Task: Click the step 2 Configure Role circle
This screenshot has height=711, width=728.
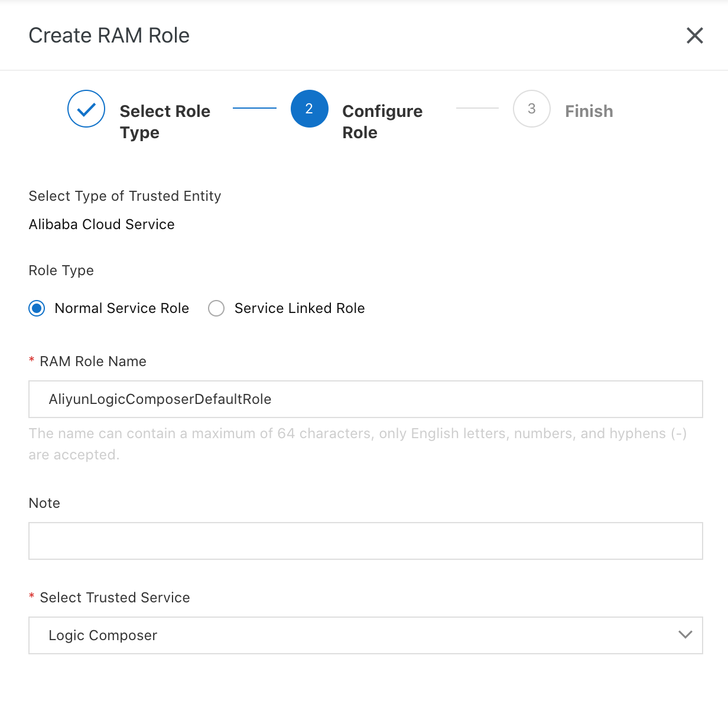Action: click(309, 109)
